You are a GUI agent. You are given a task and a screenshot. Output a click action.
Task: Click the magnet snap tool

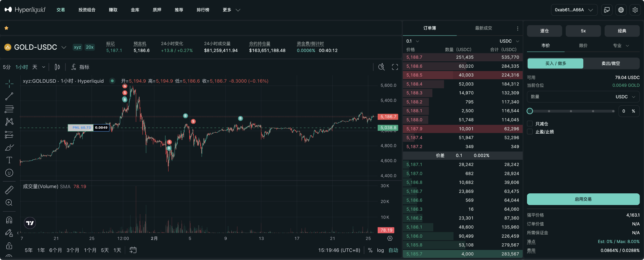(x=9, y=220)
